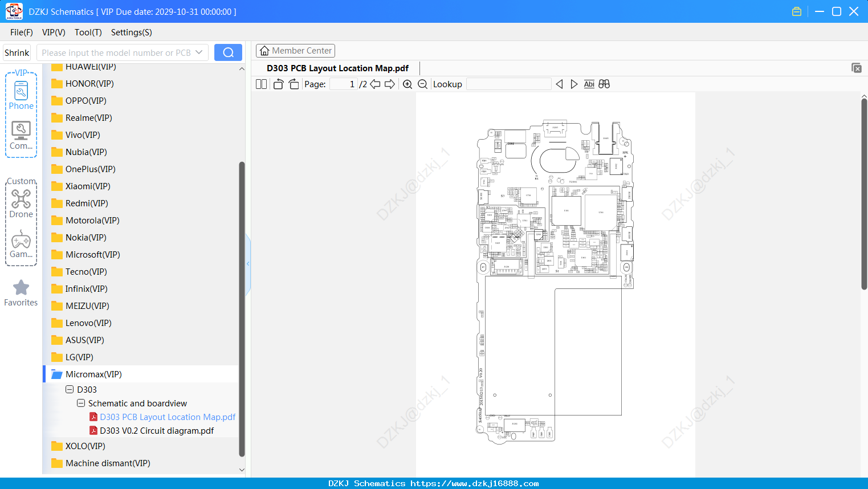Find next lookup result

[x=574, y=84]
